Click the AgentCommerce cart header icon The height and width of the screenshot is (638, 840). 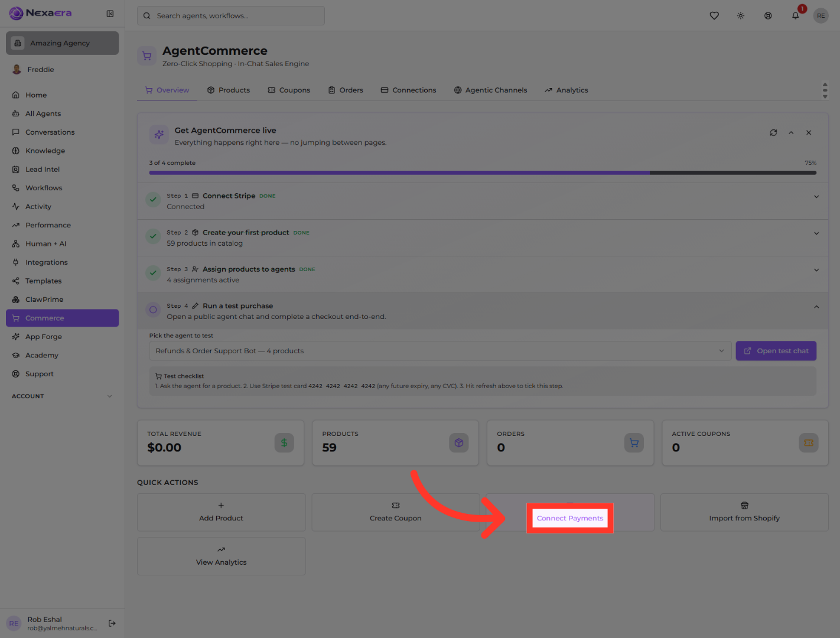pyautogui.click(x=146, y=56)
